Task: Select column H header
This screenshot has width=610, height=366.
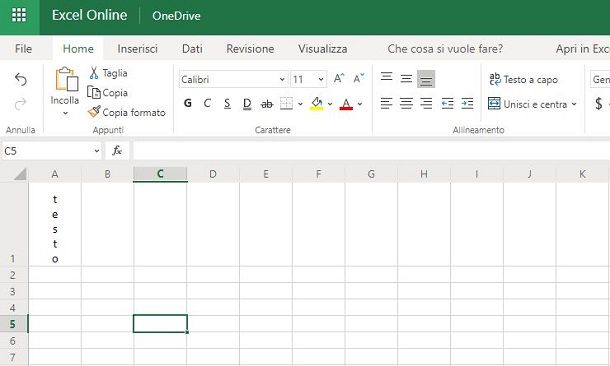Action: 424,174
